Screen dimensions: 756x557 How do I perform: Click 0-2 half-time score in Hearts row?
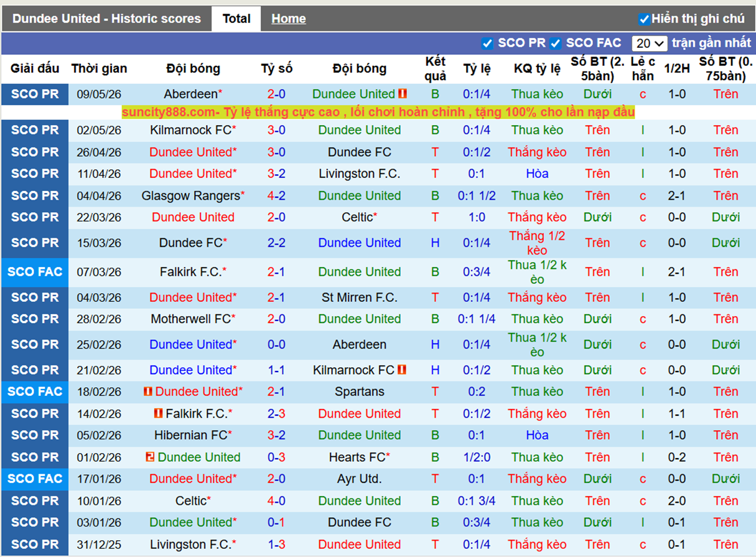tap(677, 457)
